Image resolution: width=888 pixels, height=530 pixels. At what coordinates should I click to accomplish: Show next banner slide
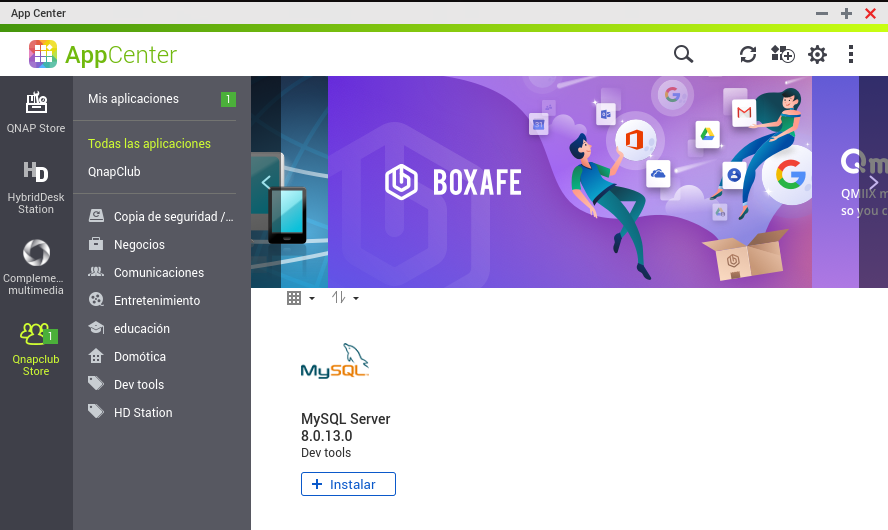(873, 182)
